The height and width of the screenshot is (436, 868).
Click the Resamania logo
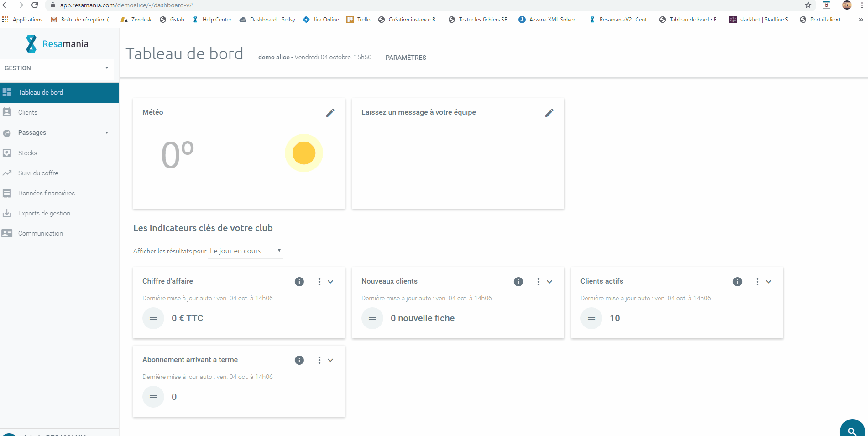point(58,44)
